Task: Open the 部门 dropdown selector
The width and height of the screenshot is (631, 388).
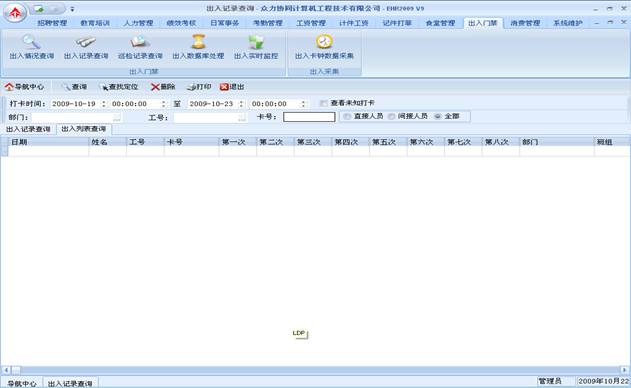Action: tap(117, 117)
